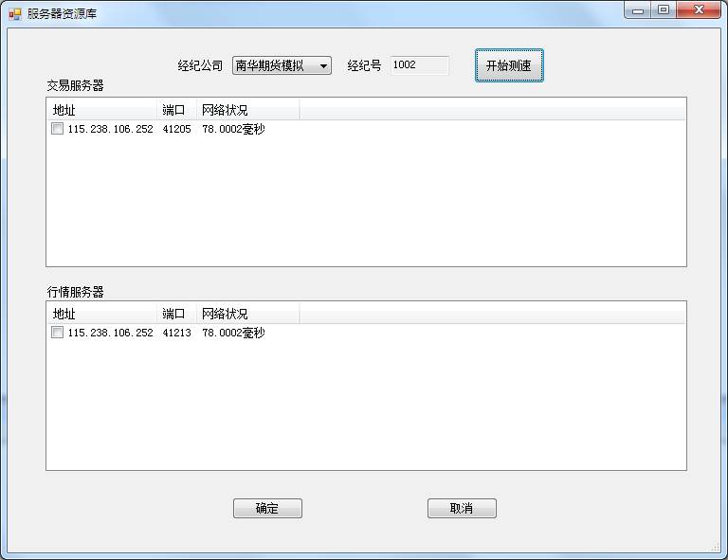Click the 服务器资源库 window icon in the title bar
Viewport: 728px width, 560px height.
pyautogui.click(x=15, y=14)
